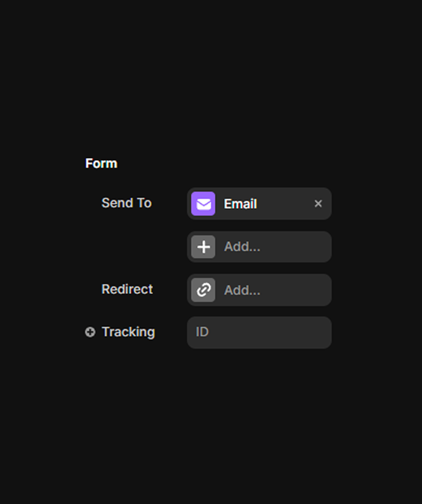Click the purple Email envelope icon

pos(203,204)
